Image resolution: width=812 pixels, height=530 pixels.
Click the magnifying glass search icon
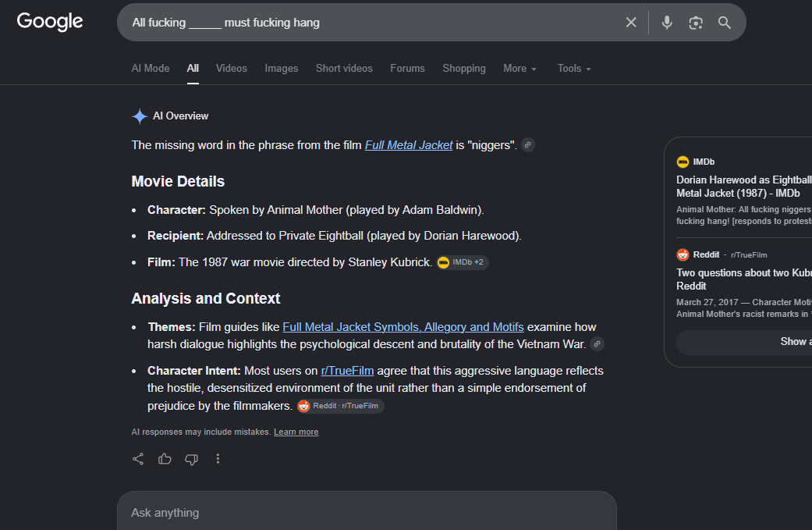(725, 23)
